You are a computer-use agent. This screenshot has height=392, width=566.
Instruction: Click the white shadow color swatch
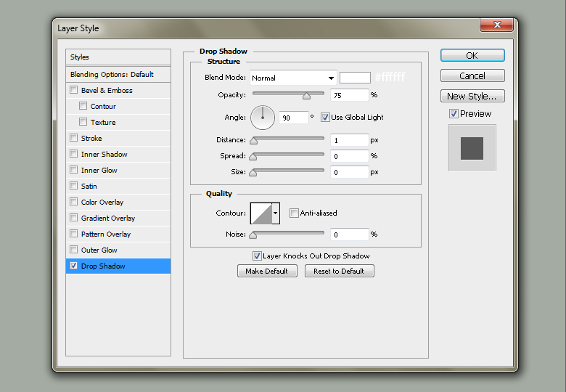click(355, 78)
